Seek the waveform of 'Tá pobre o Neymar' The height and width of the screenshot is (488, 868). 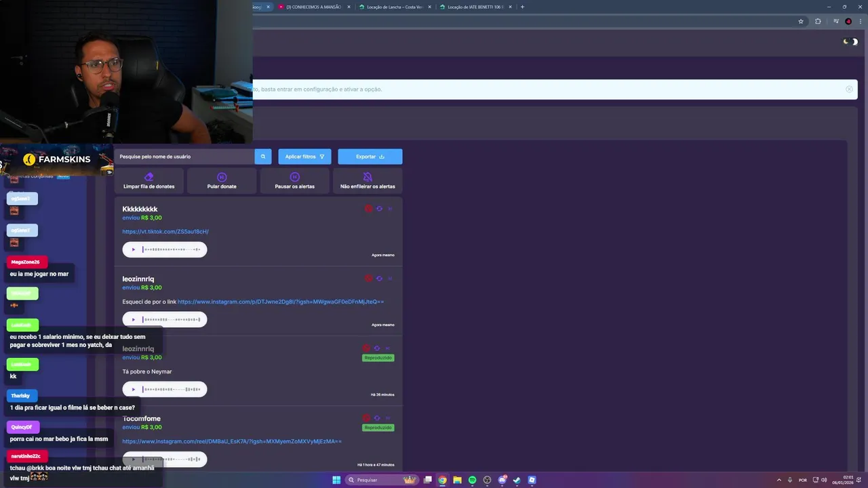click(172, 389)
